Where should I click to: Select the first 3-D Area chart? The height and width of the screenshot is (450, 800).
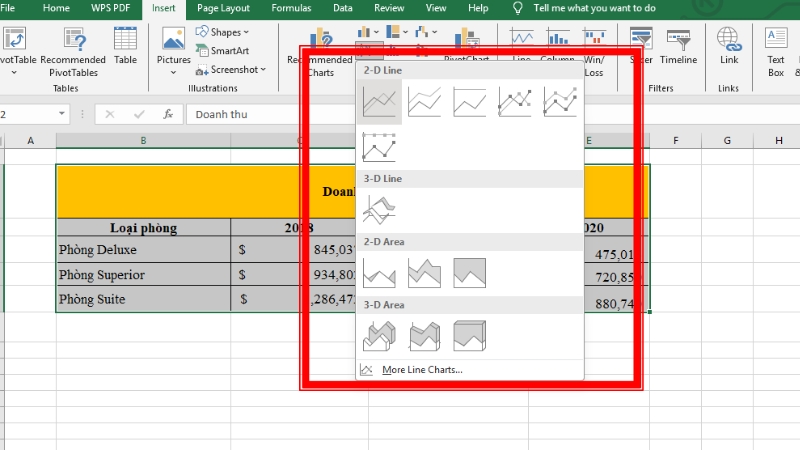(381, 335)
